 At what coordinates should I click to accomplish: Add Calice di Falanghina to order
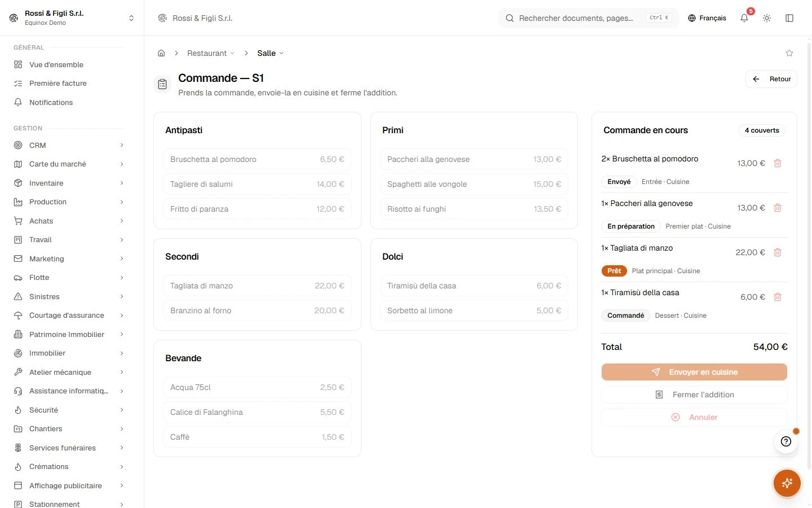(x=257, y=412)
